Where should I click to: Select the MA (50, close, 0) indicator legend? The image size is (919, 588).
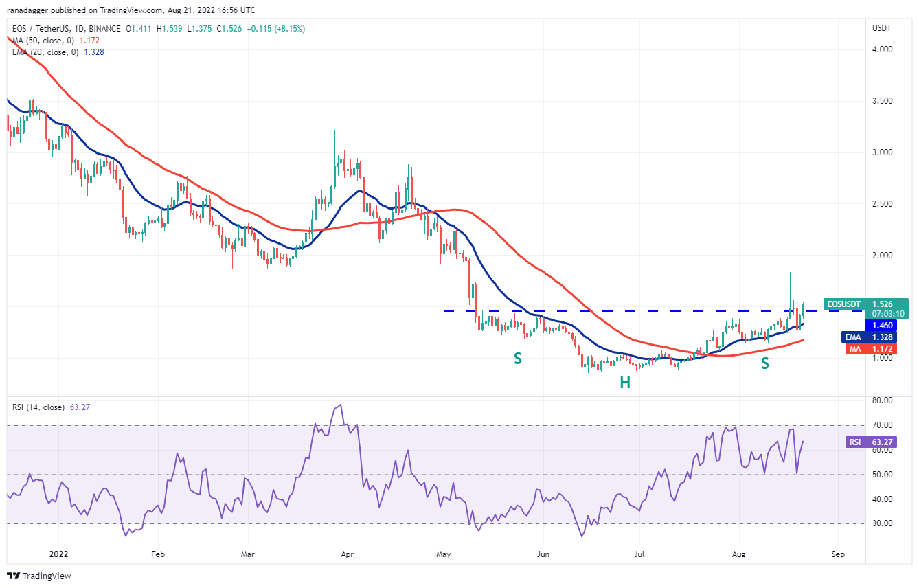44,40
